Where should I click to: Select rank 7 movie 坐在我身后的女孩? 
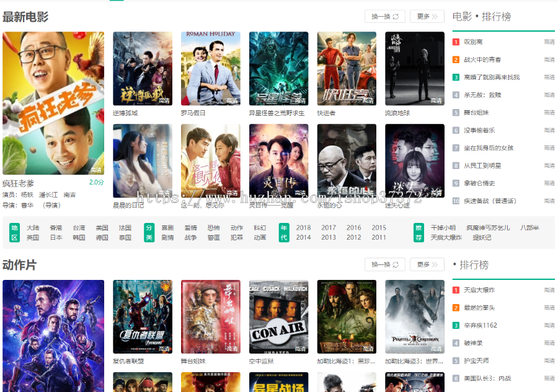click(x=489, y=148)
